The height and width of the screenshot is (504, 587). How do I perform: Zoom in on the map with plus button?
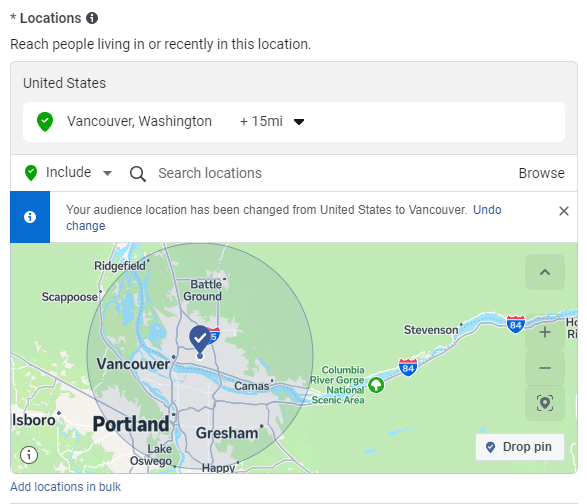point(545,332)
